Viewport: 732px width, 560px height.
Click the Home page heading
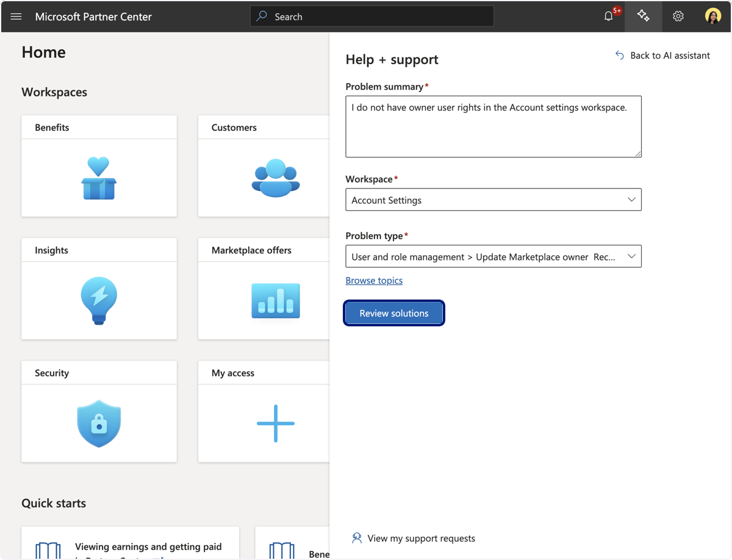tap(43, 52)
